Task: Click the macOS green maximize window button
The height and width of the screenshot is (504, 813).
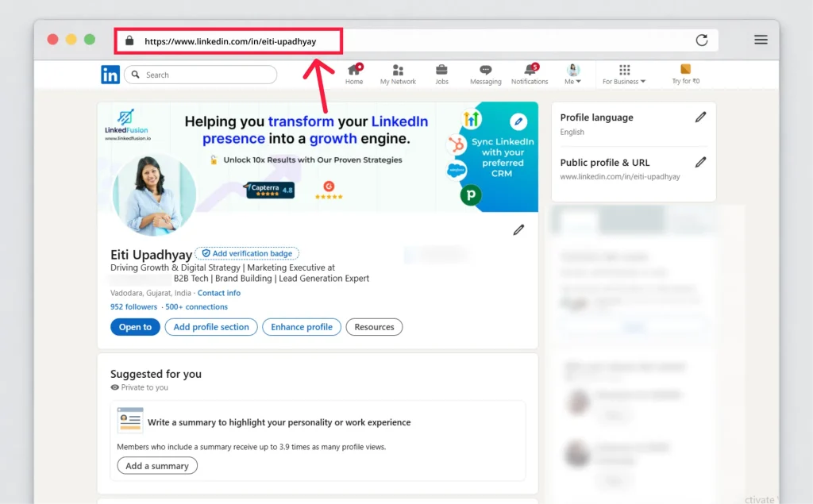Action: [x=90, y=40]
